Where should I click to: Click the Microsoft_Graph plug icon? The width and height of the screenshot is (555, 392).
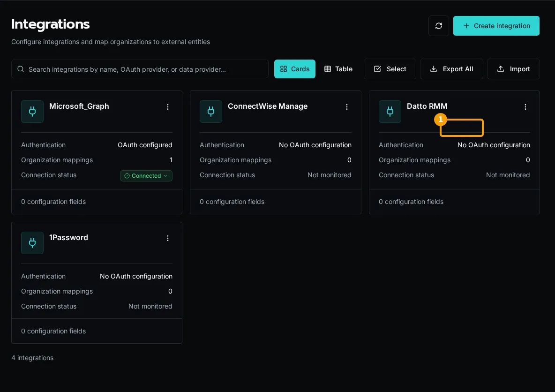(32, 112)
